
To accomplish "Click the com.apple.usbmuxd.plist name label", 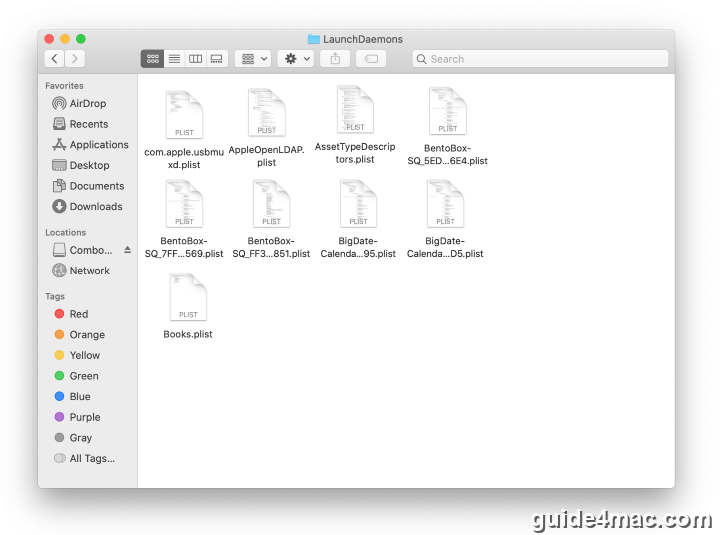I will (x=184, y=158).
